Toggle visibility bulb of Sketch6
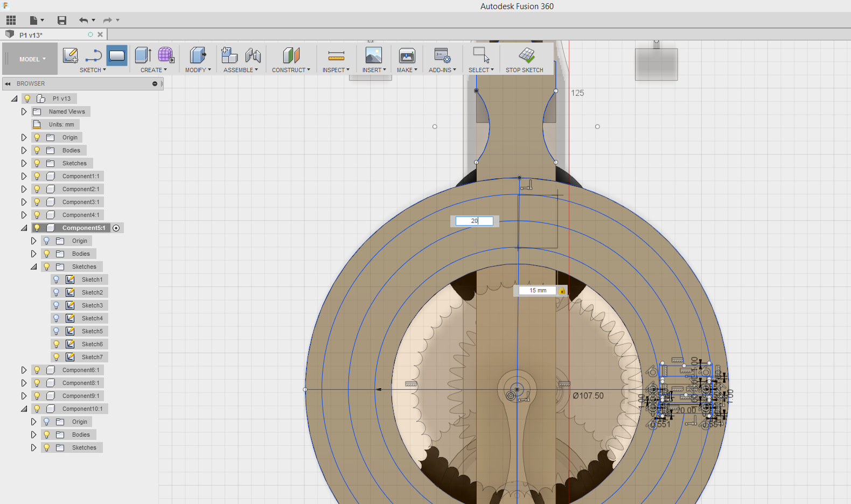Viewport: 851px width, 504px height. 56,344
